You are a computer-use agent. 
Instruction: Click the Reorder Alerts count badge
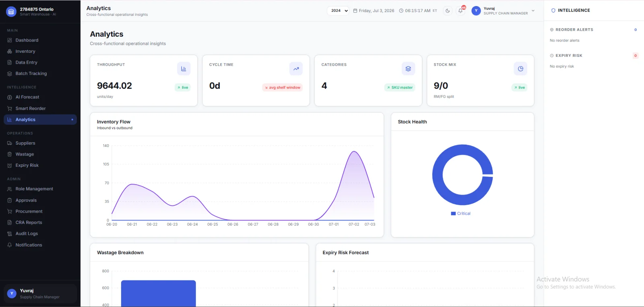click(x=636, y=30)
